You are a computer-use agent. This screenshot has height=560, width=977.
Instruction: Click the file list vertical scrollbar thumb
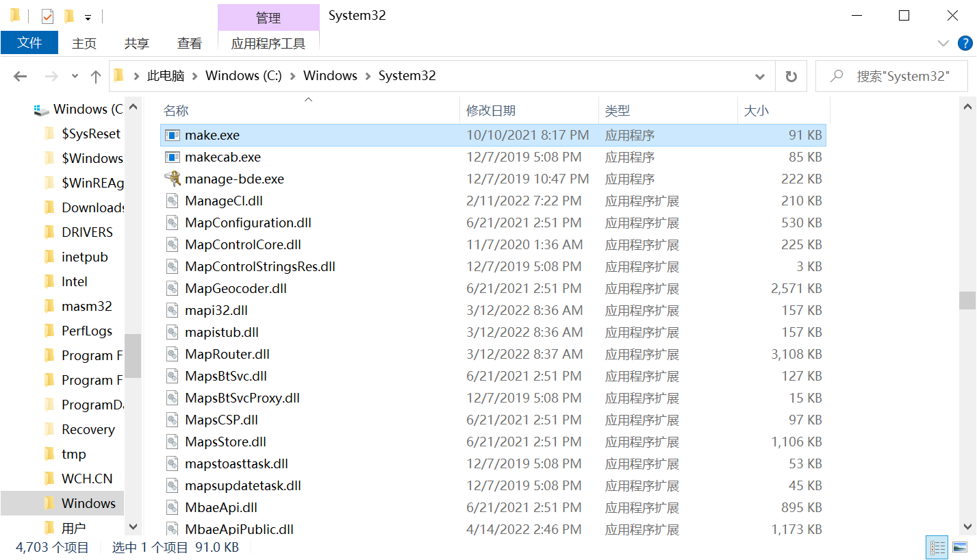967,301
